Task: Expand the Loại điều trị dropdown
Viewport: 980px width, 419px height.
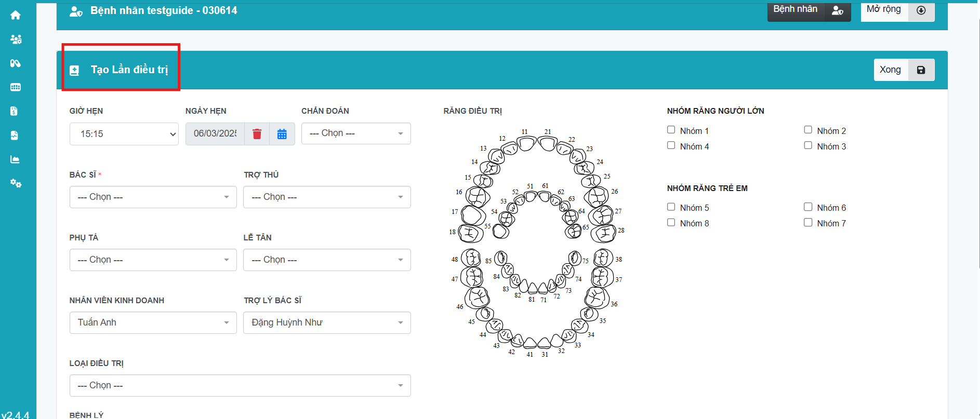Action: pyautogui.click(x=240, y=385)
